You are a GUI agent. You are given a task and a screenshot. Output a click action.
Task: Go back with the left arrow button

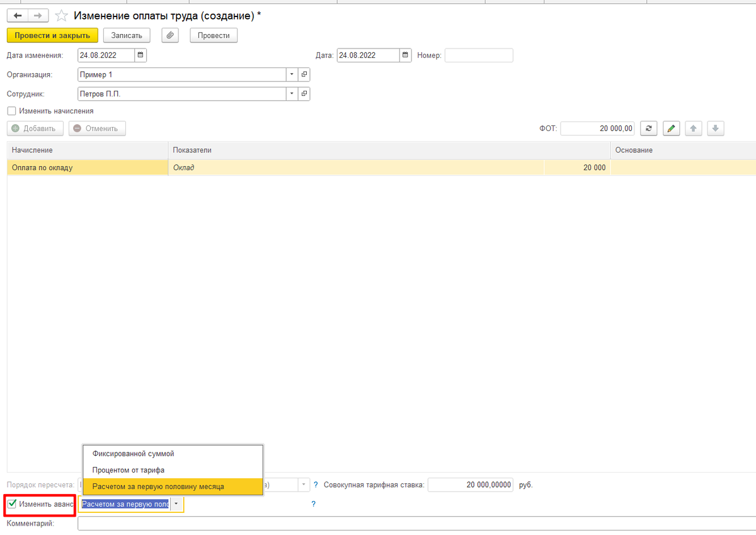pyautogui.click(x=17, y=15)
